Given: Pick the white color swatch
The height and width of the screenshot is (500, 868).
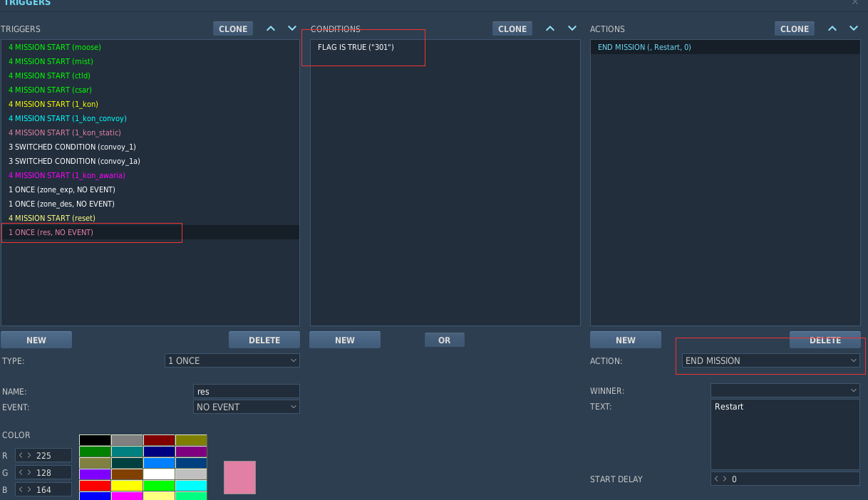Looking at the screenshot, I should [159, 474].
